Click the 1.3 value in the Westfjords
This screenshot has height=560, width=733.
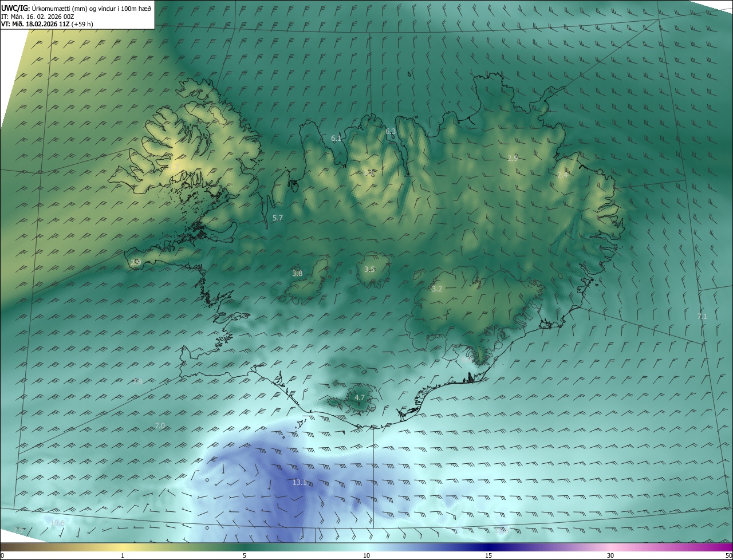174,166
